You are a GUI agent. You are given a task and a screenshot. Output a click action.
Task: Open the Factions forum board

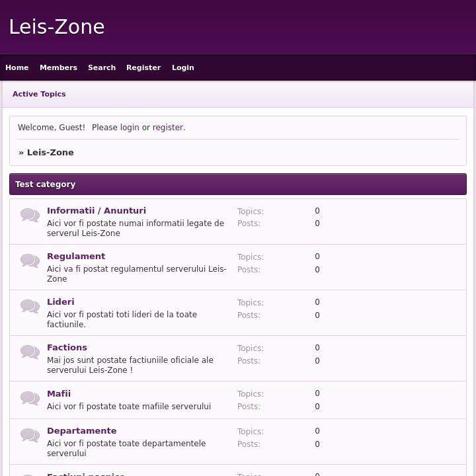tap(67, 348)
